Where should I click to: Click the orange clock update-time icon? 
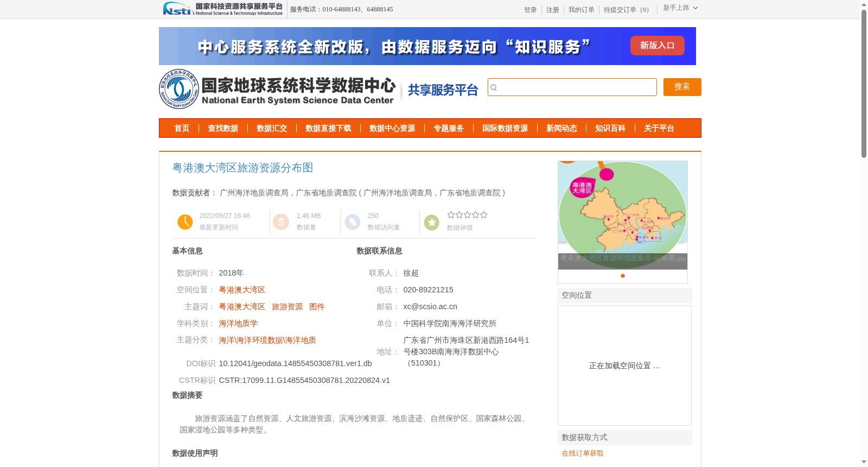[x=185, y=222]
